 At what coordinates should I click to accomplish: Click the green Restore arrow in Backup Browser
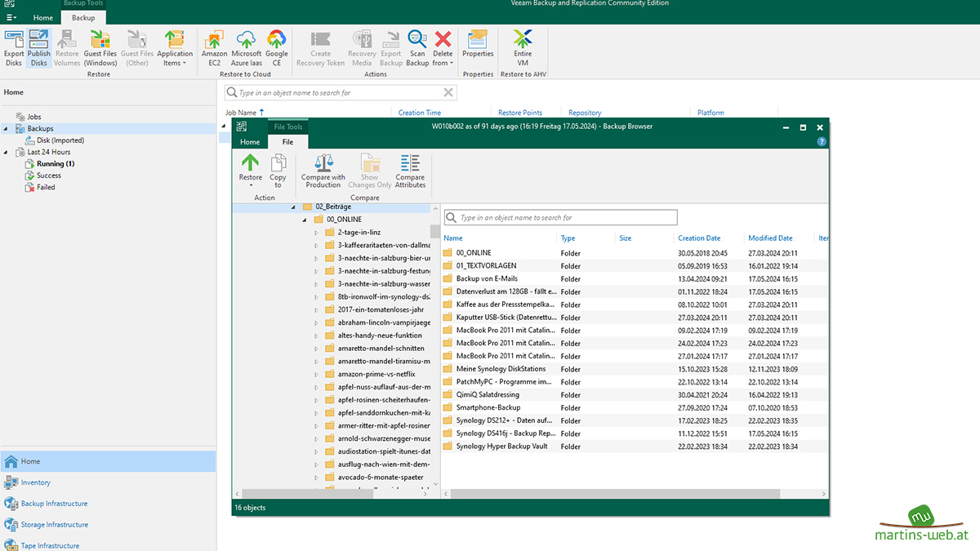(x=250, y=169)
